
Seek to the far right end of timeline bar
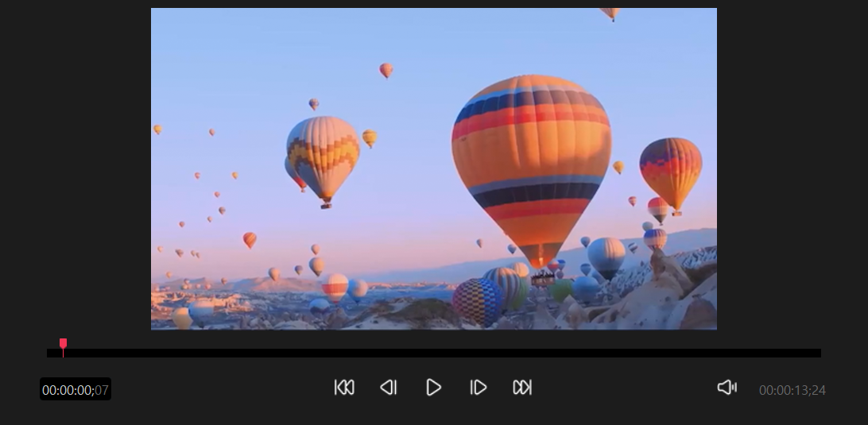(x=818, y=353)
